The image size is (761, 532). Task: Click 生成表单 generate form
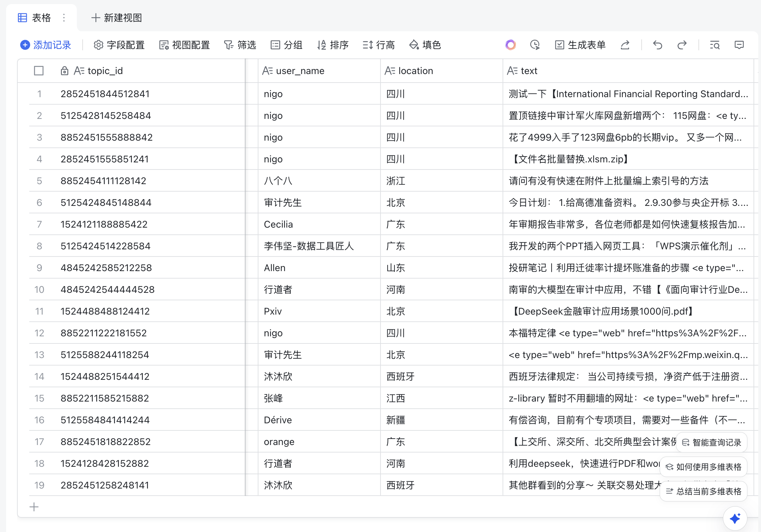coord(580,45)
